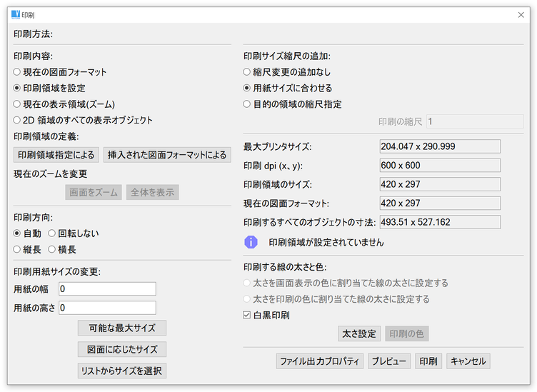Select 縮尺変更の追加なし scaling option
The width and height of the screenshot is (537, 392).
coord(247,72)
